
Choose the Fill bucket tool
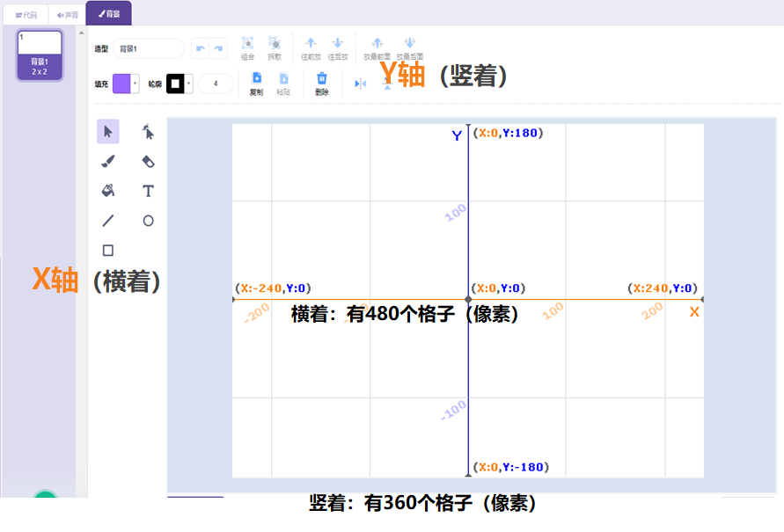pyautogui.click(x=107, y=190)
